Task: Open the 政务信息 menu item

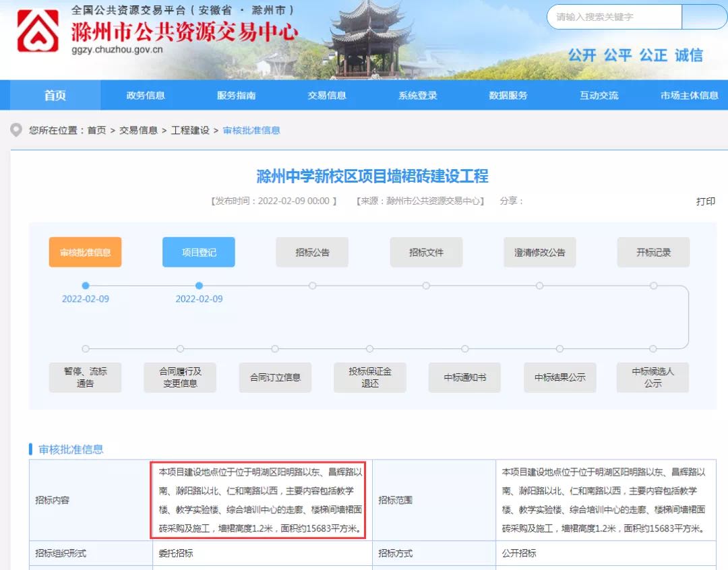Action: point(146,96)
